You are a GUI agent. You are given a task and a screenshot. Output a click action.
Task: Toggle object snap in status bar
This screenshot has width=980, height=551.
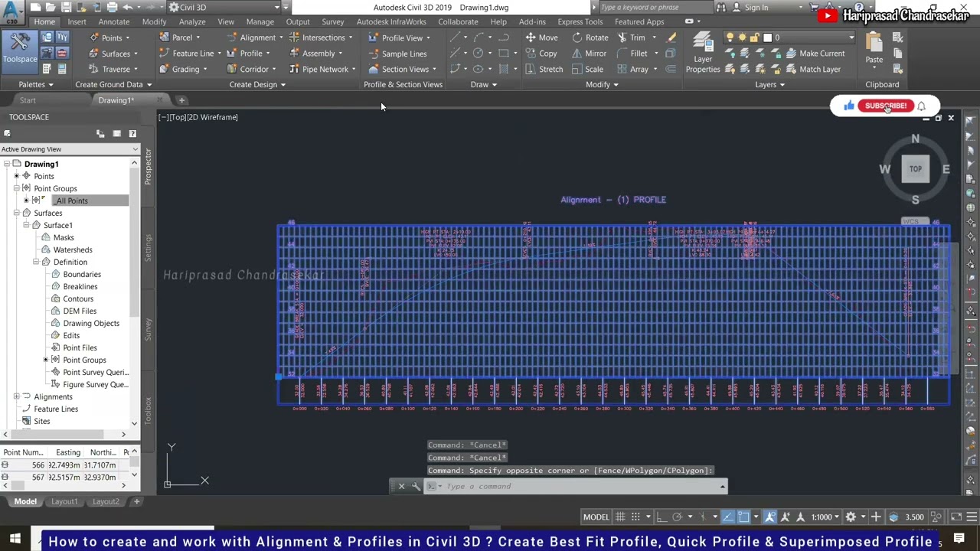tap(743, 517)
